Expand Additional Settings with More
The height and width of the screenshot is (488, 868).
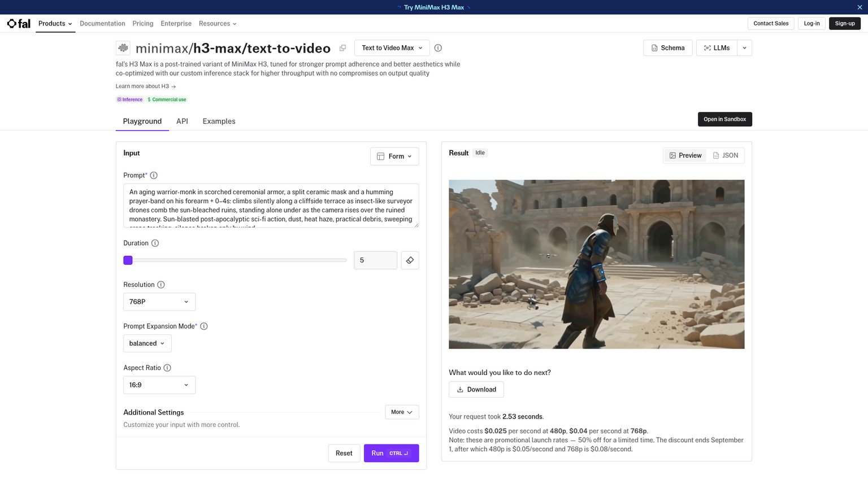click(402, 412)
